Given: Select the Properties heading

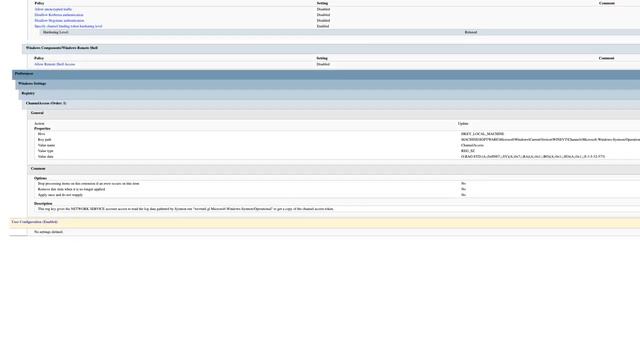Looking at the screenshot, I should [x=42, y=129].
